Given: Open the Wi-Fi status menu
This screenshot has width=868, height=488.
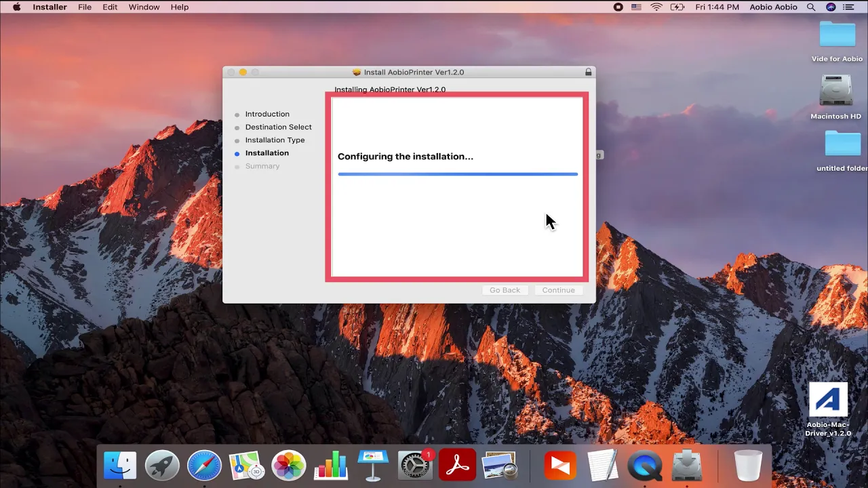Looking at the screenshot, I should (656, 7).
